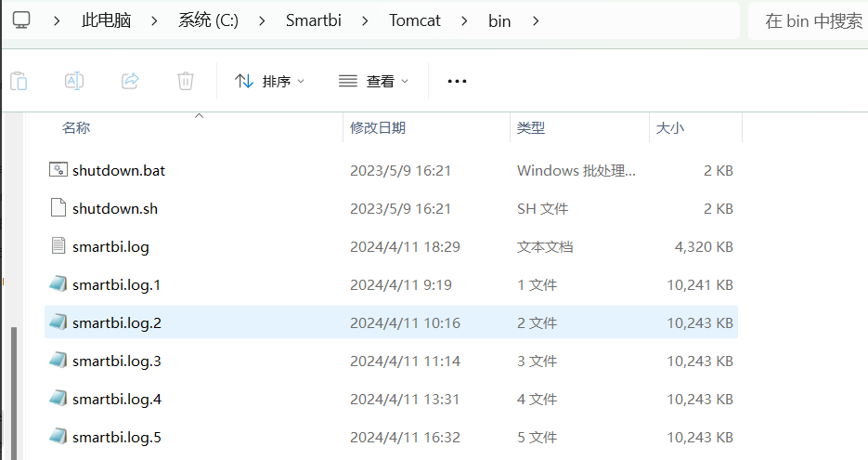The width and height of the screenshot is (868, 460).
Task: Expand chevron after bin in path
Action: point(536,21)
